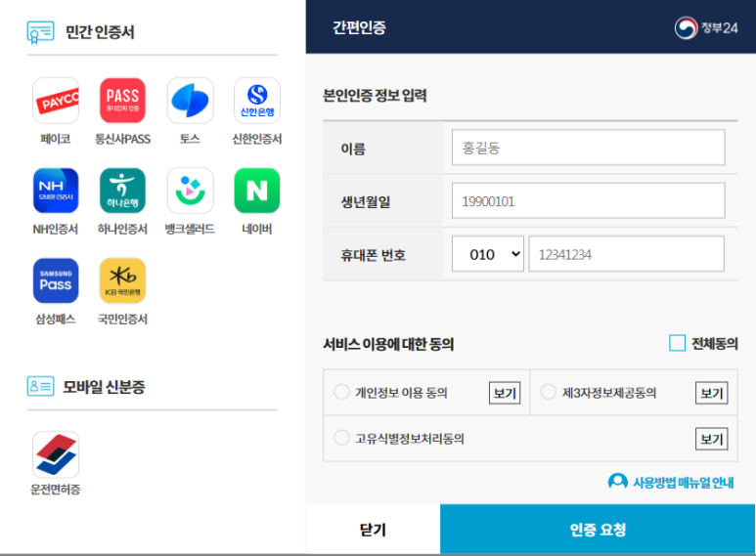Click the 통신사PASS label text
The height and width of the screenshot is (556, 756).
[122, 139]
